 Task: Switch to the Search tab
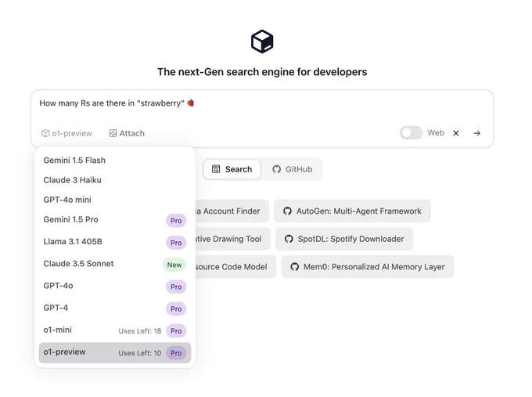(232, 169)
